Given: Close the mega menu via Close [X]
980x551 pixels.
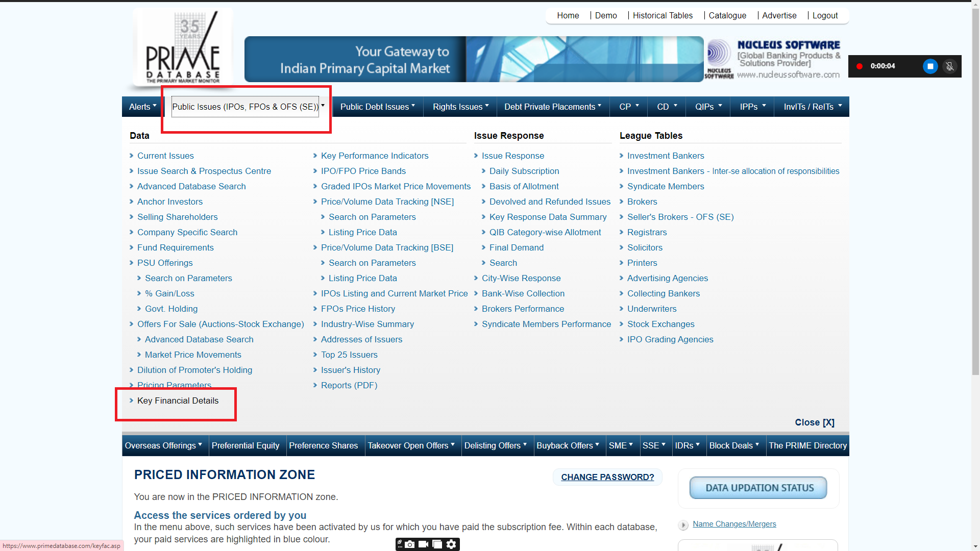Looking at the screenshot, I should [x=814, y=422].
